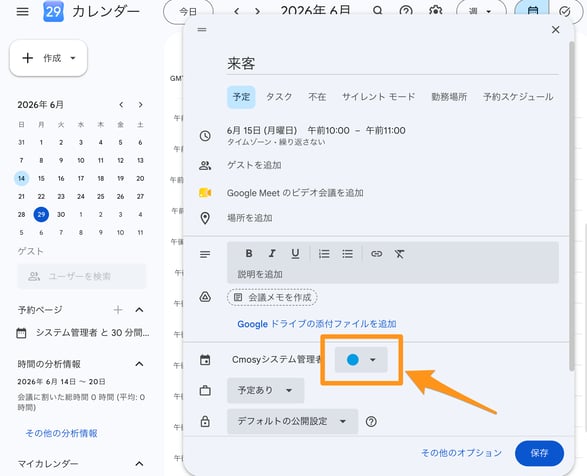Image resolution: width=587 pixels, height=476 pixels.
Task: Apply italic formatting to description
Action: click(x=272, y=254)
